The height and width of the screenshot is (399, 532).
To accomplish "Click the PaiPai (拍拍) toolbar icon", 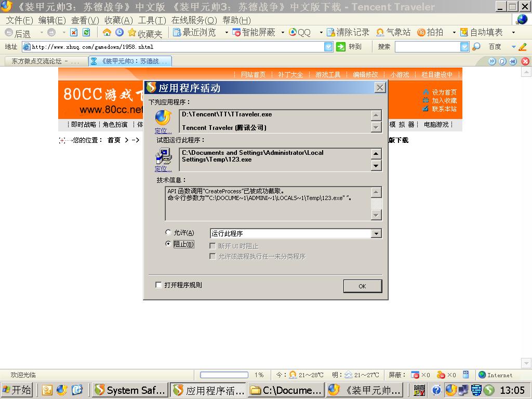I will point(421,32).
